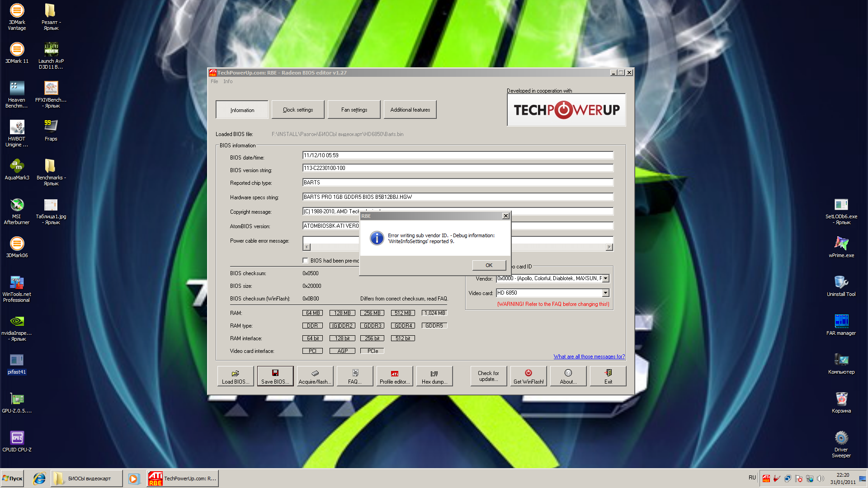Open 3DMark 11 desktop shortcut

point(17,53)
